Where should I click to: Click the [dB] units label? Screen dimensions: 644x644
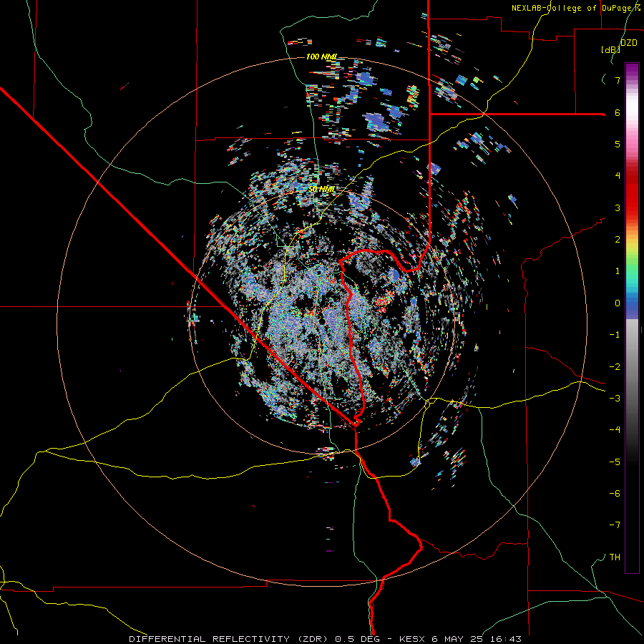click(610, 50)
